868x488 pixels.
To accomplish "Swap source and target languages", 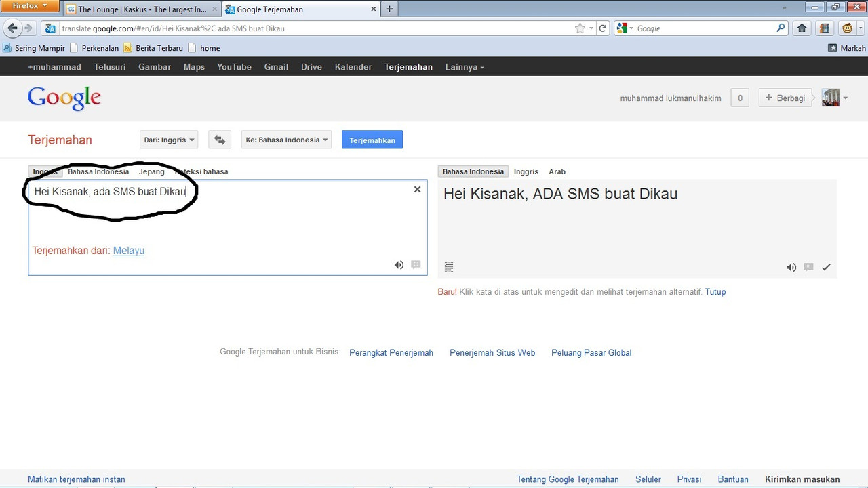I will [219, 140].
